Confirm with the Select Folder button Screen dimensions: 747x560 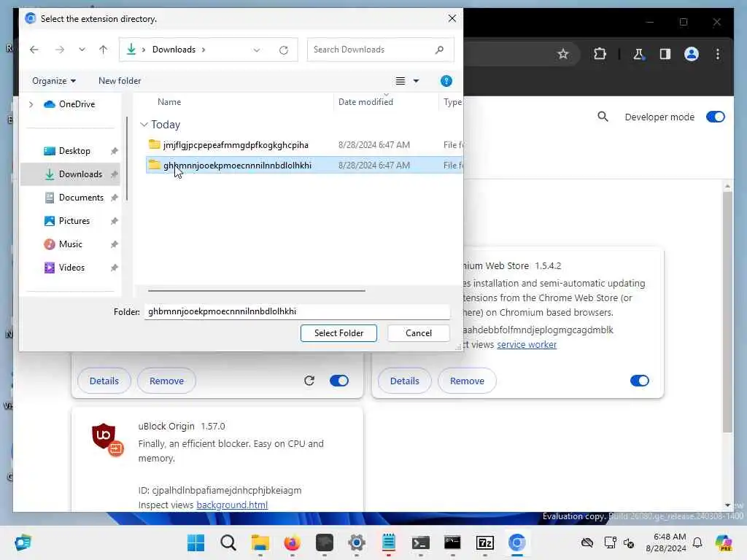pyautogui.click(x=338, y=333)
